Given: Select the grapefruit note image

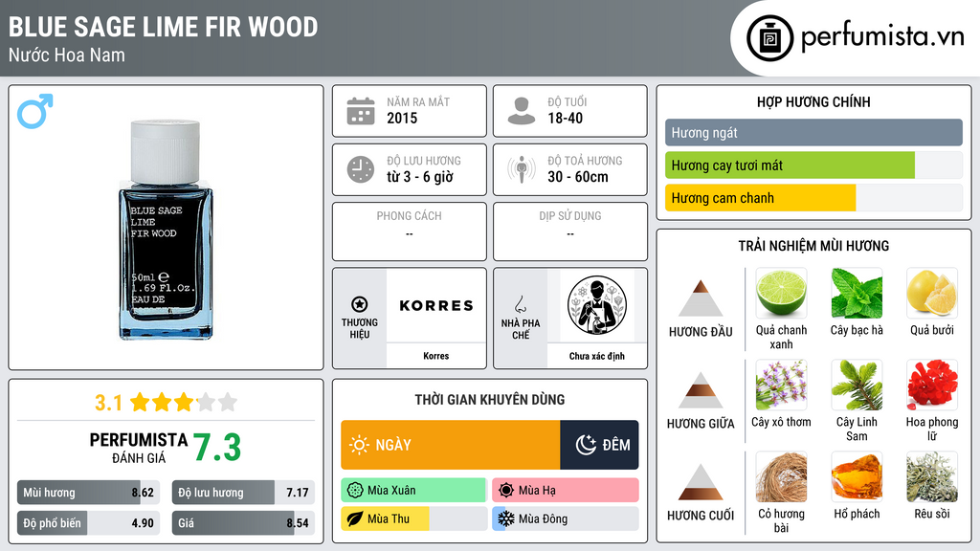Looking at the screenshot, I should click(x=932, y=293).
